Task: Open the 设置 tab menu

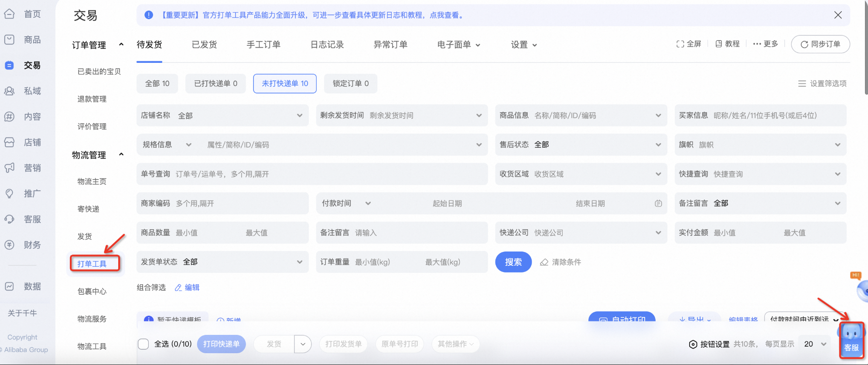Action: [x=524, y=45]
